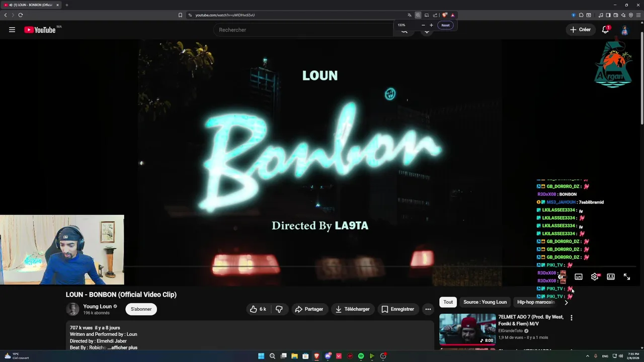
Task: Open Brave VPN shield icon
Action: pyautogui.click(x=631, y=15)
